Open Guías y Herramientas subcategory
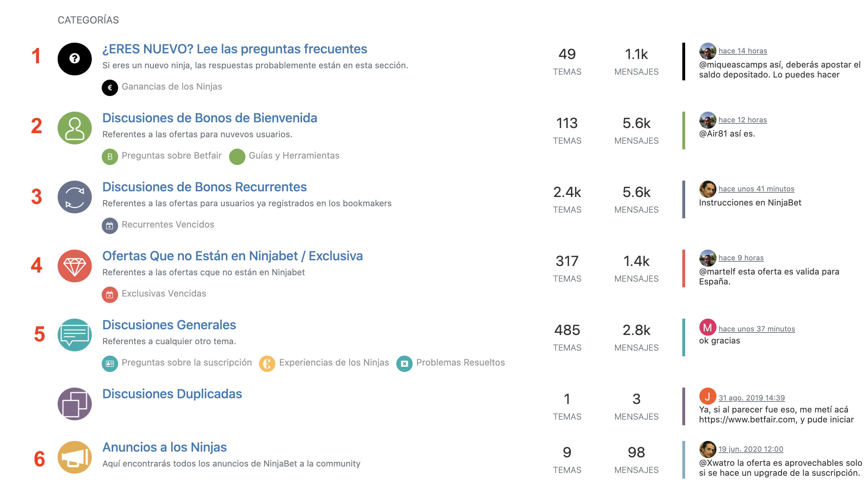 [x=294, y=155]
